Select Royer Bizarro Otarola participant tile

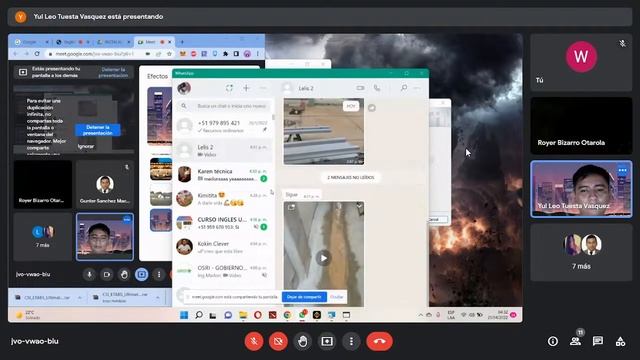click(x=581, y=126)
